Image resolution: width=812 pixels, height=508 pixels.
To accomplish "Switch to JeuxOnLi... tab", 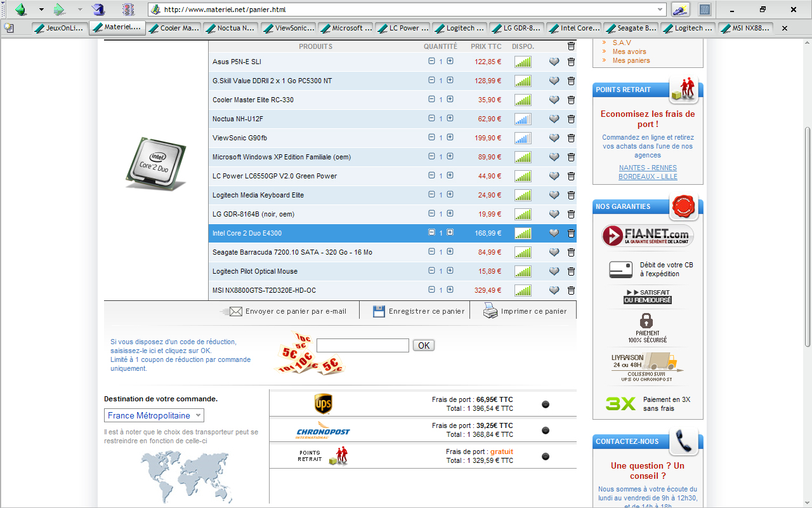I will (60, 28).
